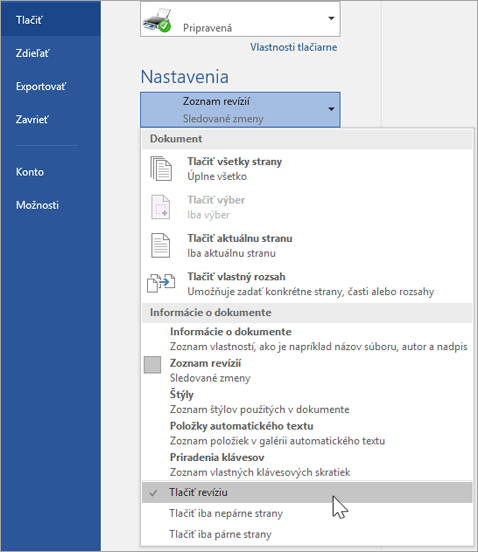Open the Zdieľať backstage tab
This screenshot has height=552, width=478.
pos(50,53)
